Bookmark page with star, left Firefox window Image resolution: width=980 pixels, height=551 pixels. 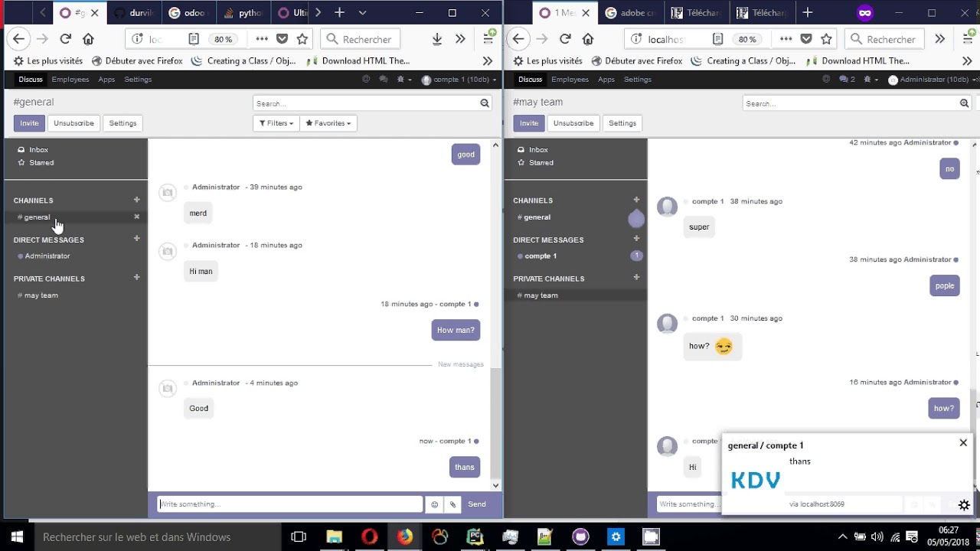coord(302,39)
